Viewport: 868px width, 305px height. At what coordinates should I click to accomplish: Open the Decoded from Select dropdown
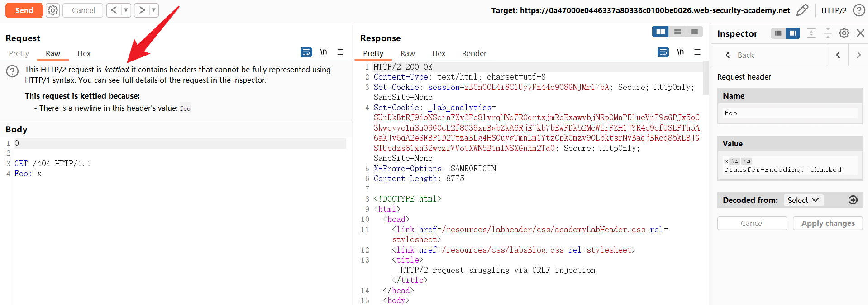(x=803, y=200)
